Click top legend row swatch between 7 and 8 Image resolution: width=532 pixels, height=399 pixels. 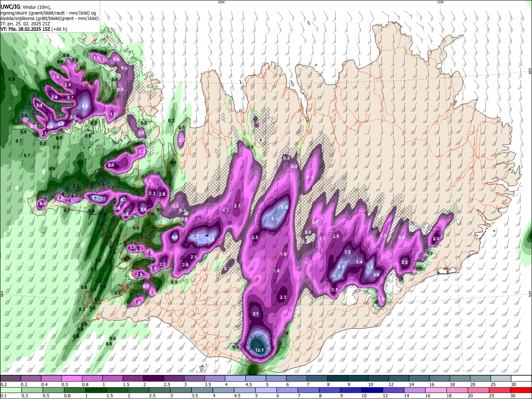(x=316, y=378)
